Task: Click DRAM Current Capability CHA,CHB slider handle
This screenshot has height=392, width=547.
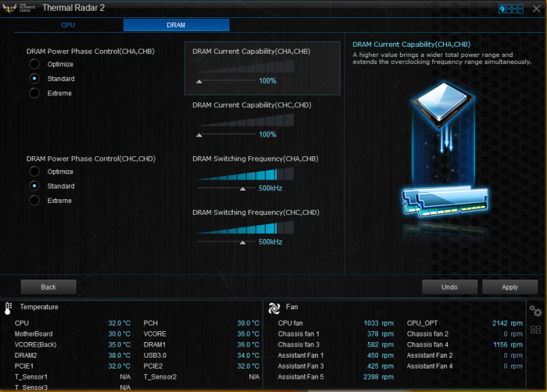Action: coord(199,82)
